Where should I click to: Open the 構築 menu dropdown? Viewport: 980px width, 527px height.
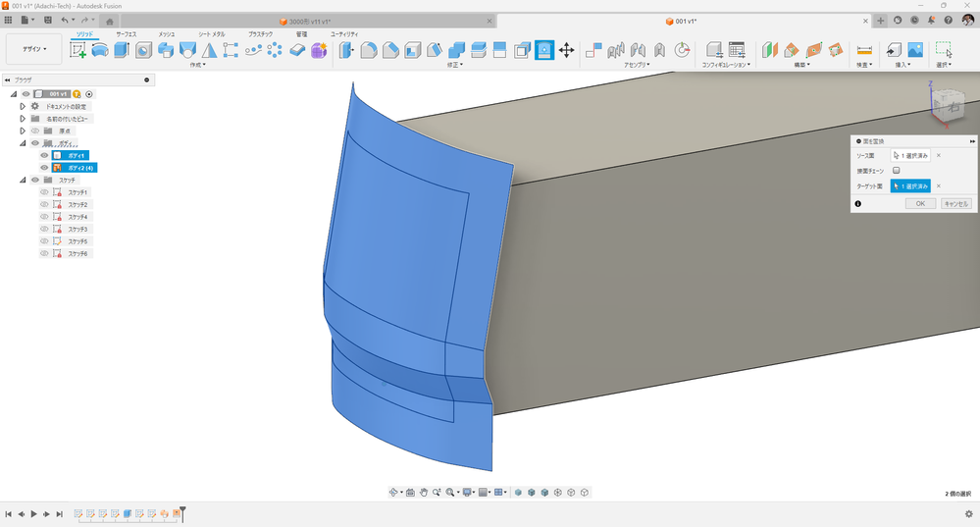[801, 65]
